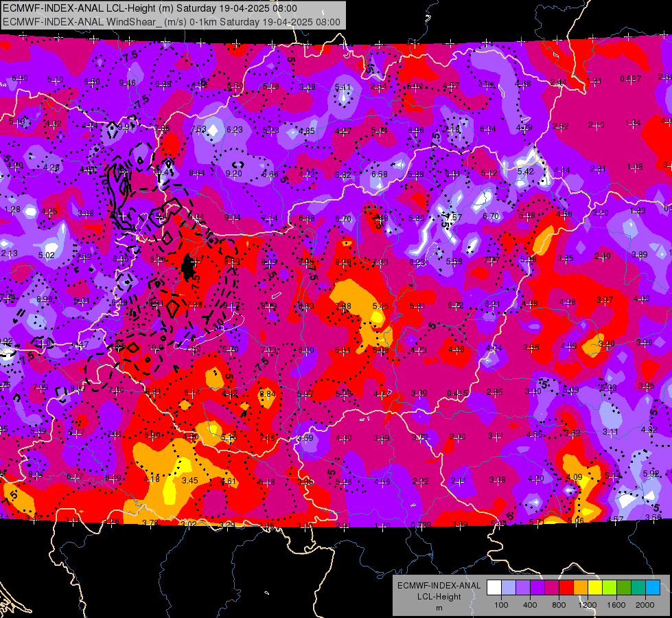This screenshot has width=672, height=618.
Task: Click the sky-blue legend swatch
Action: (653, 587)
